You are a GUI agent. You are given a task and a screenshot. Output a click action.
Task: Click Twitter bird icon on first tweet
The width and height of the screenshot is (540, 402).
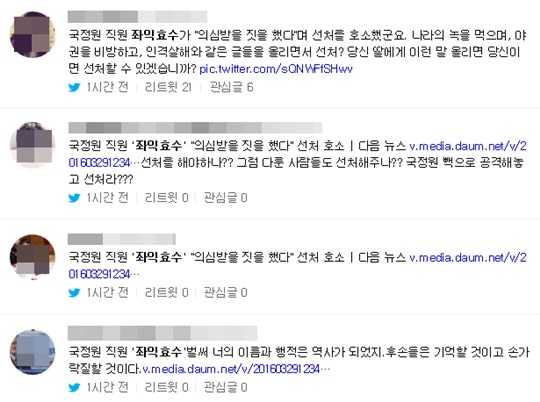pyautogui.click(x=74, y=87)
